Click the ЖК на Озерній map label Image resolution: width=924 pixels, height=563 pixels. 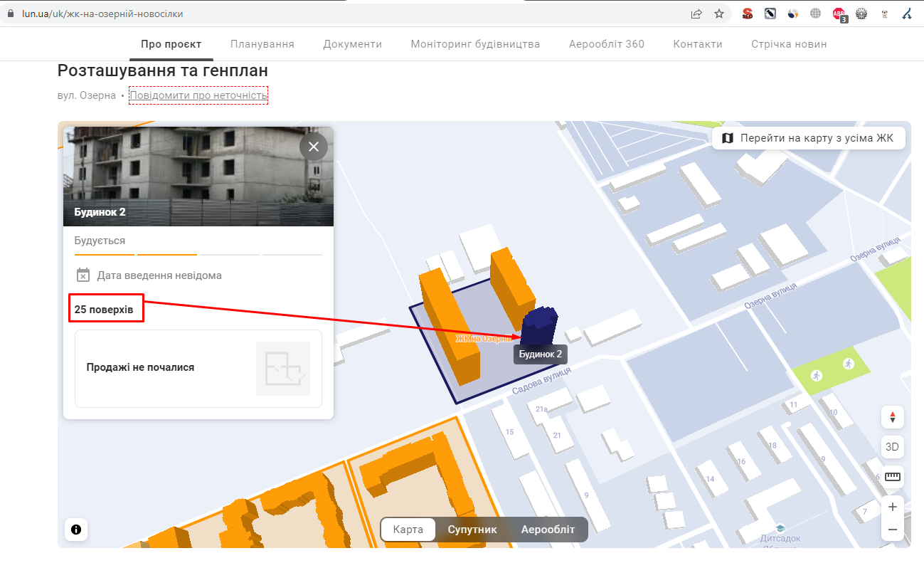tap(484, 339)
